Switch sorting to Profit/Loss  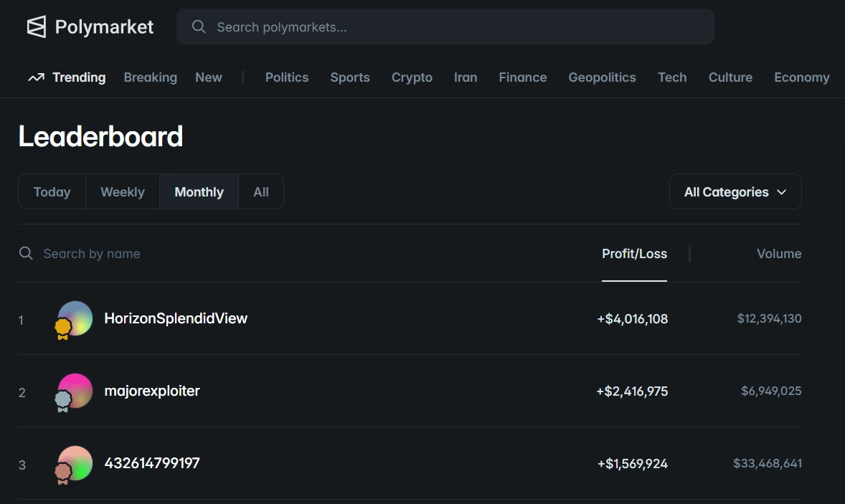pyautogui.click(x=634, y=253)
